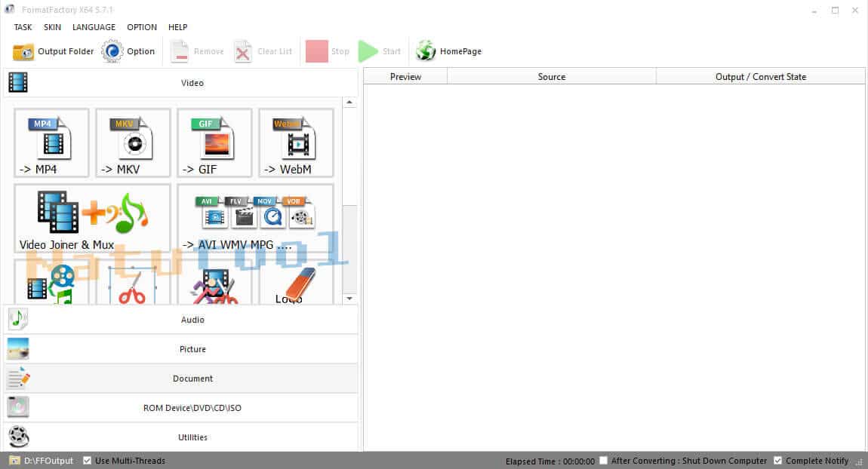The height and width of the screenshot is (469, 868).
Task: Open the HomePage globe icon
Action: 426,51
